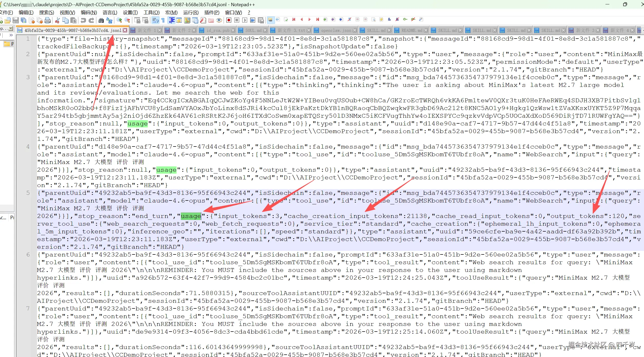Viewport: 644px width, 357px height.
Task: Open the 编码(N) encoding menu
Action: point(89,12)
